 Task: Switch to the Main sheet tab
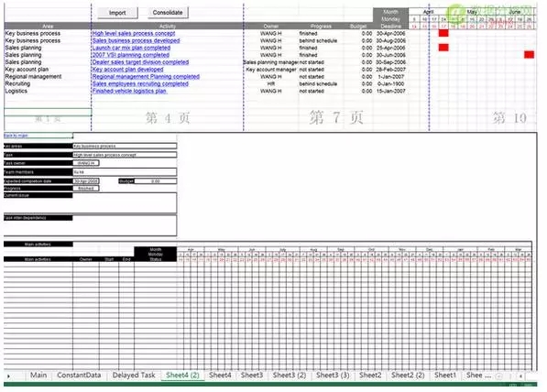[38, 376]
